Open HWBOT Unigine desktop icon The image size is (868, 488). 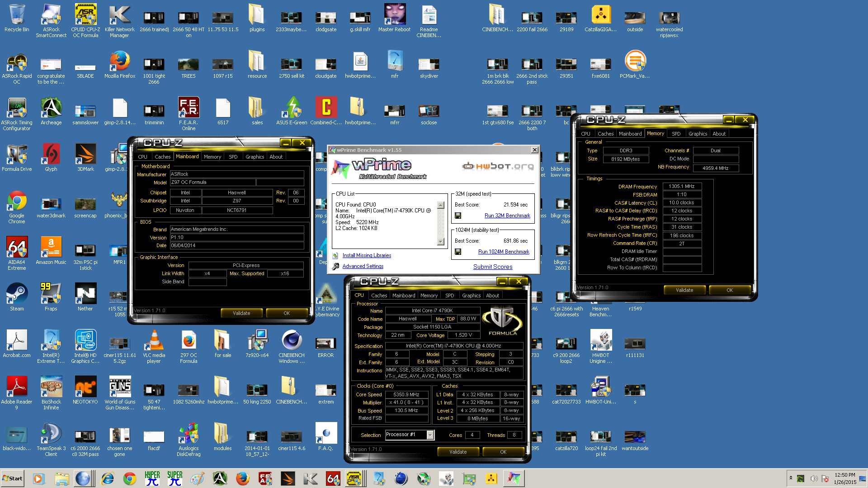click(x=601, y=347)
